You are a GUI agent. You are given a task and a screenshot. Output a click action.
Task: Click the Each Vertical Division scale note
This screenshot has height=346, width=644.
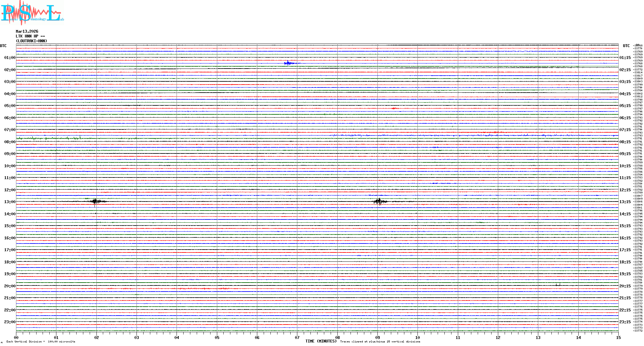(x=41, y=342)
